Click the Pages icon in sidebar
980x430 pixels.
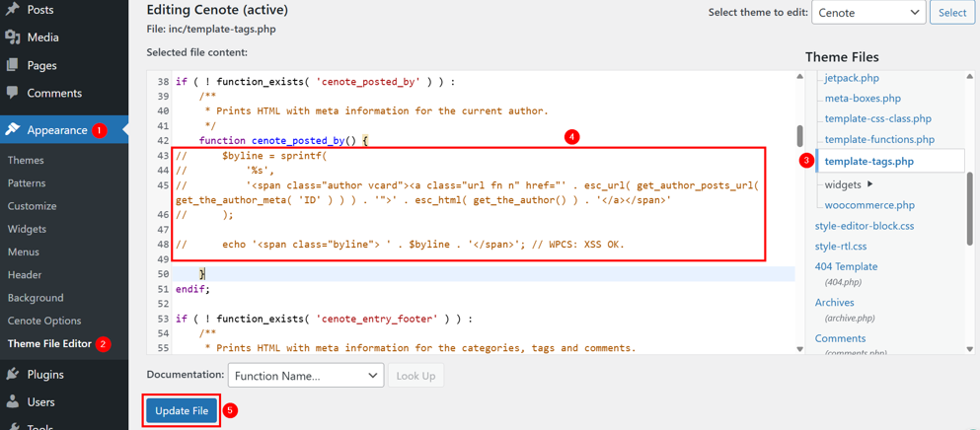[x=13, y=65]
